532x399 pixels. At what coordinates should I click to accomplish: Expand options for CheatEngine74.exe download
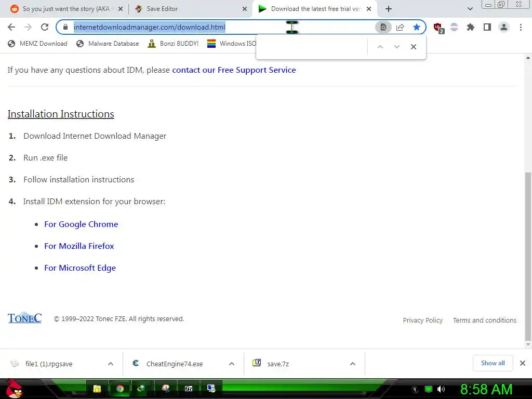tap(232, 364)
